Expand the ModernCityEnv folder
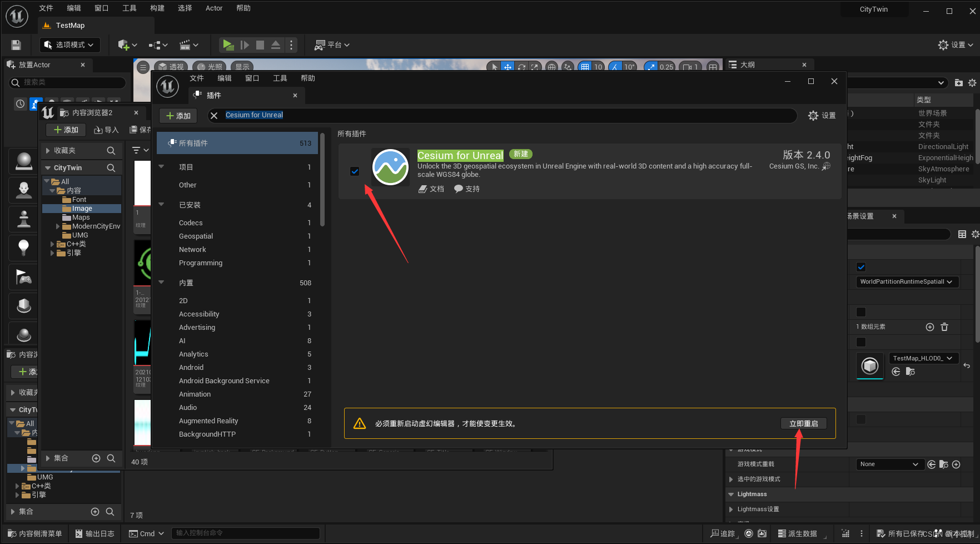 click(x=58, y=226)
